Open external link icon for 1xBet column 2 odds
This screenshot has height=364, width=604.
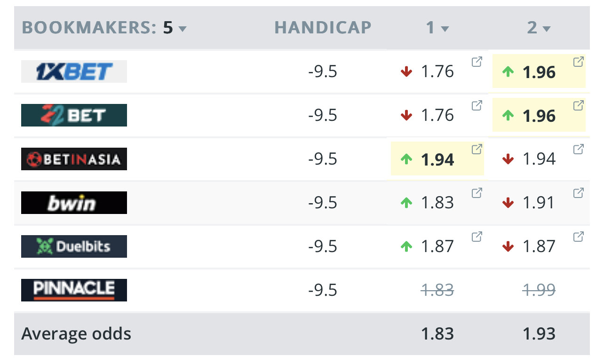(578, 62)
